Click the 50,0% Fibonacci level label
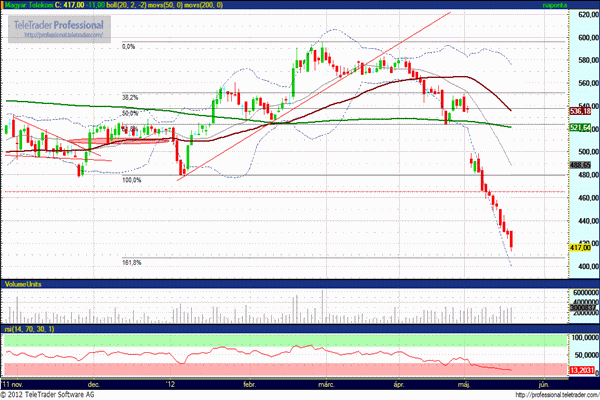 point(130,113)
